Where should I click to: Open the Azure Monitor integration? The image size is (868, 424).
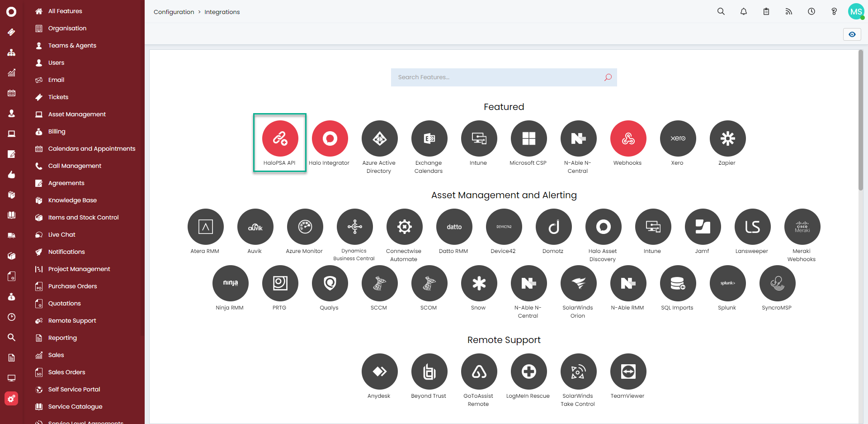point(305,227)
